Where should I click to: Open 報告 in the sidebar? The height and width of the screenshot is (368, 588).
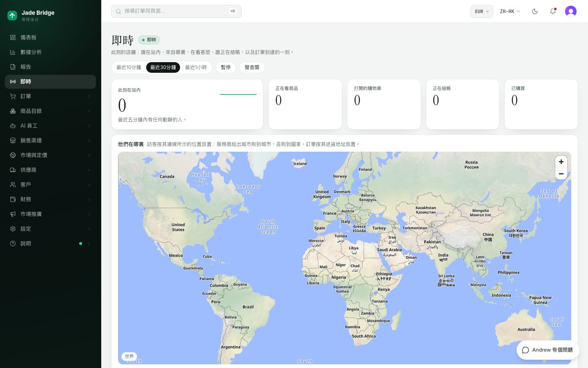click(50, 67)
